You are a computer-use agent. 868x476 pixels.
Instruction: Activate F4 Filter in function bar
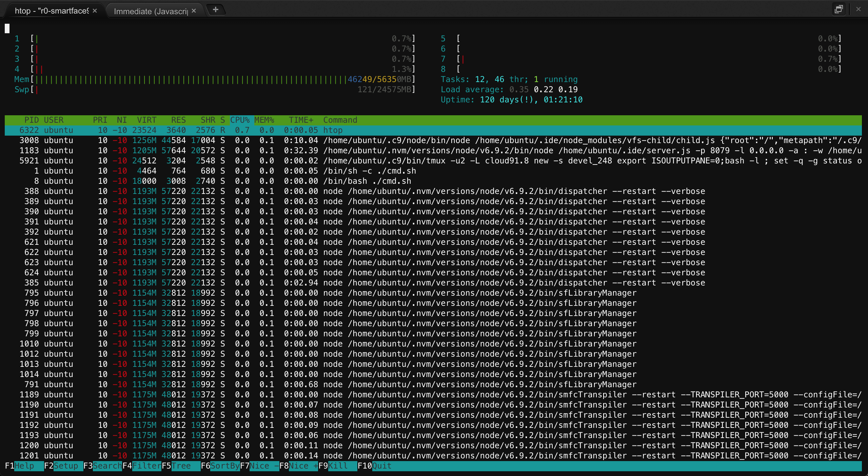point(146,466)
